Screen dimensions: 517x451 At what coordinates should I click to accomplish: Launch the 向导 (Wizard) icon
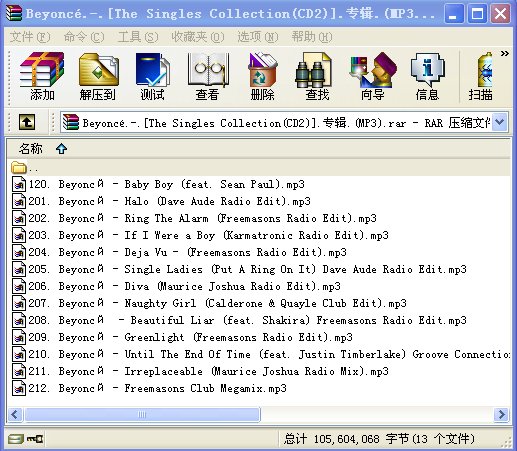[373, 76]
